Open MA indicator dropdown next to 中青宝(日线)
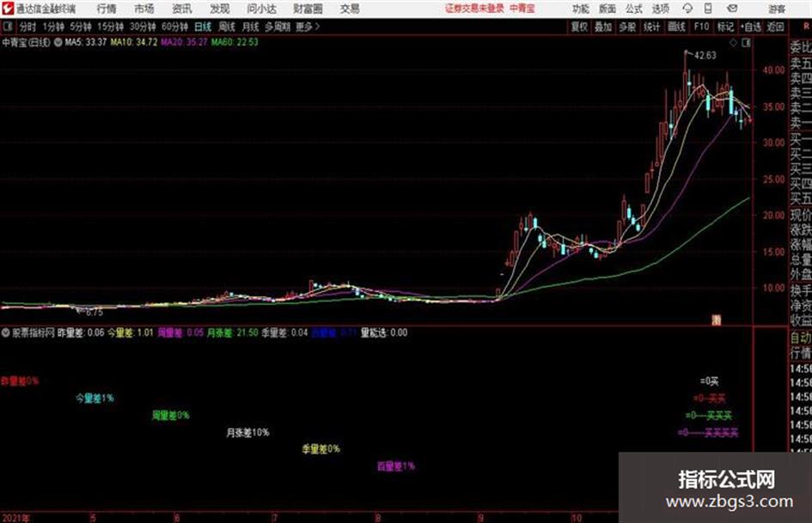 pos(58,42)
